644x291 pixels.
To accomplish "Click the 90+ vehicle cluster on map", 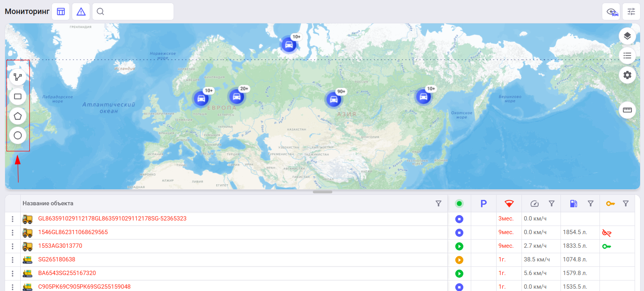I will pos(334,99).
